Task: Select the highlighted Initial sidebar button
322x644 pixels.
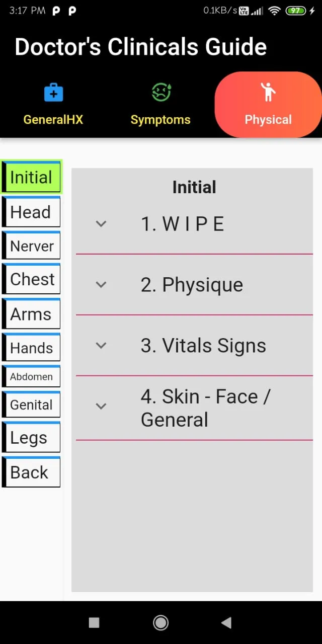Action: click(x=31, y=177)
